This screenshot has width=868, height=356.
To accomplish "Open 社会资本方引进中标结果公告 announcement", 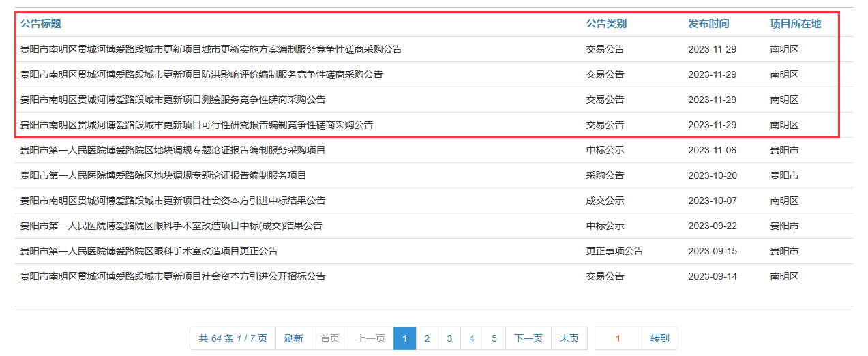I will coord(173,201).
